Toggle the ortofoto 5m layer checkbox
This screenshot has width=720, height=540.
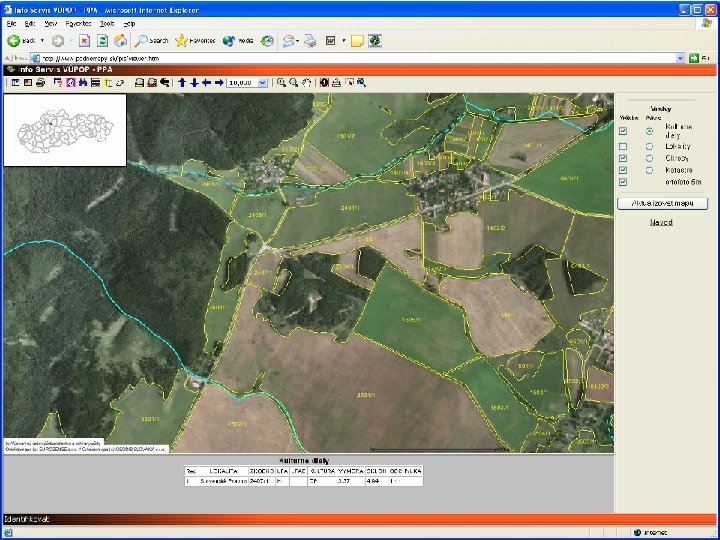[623, 183]
